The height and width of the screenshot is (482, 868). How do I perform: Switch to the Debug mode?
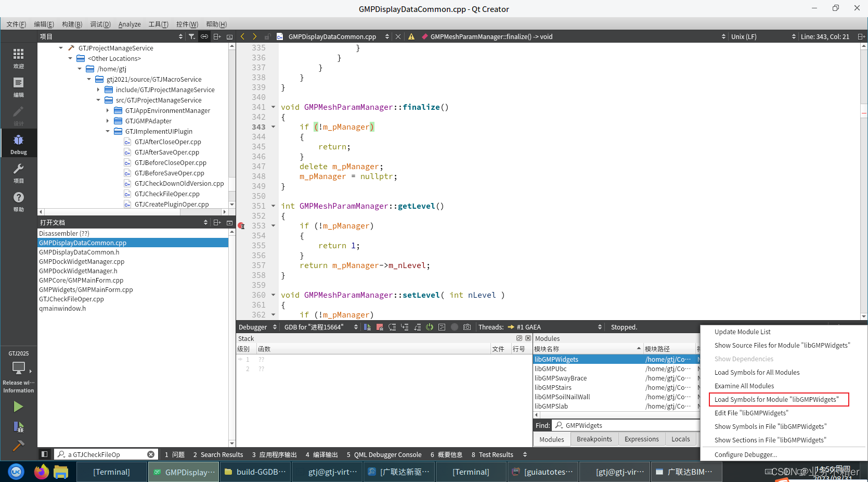pyautogui.click(x=19, y=144)
